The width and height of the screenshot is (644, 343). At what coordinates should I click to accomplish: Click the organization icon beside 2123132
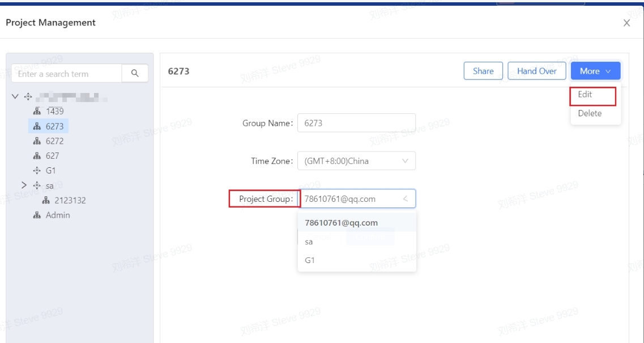click(46, 200)
